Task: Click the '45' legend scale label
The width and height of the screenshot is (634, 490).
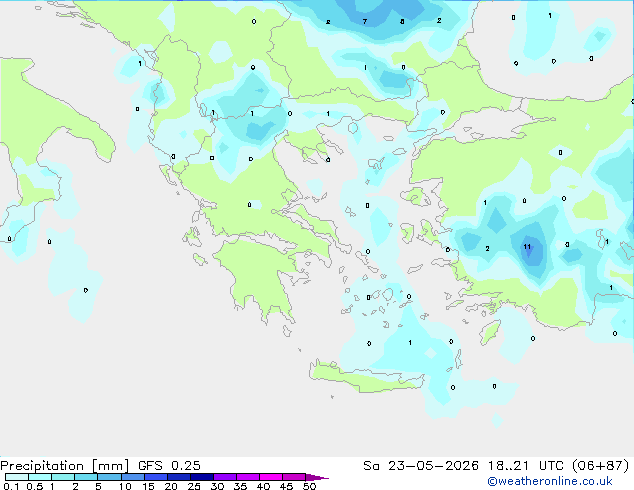Action: (286, 486)
